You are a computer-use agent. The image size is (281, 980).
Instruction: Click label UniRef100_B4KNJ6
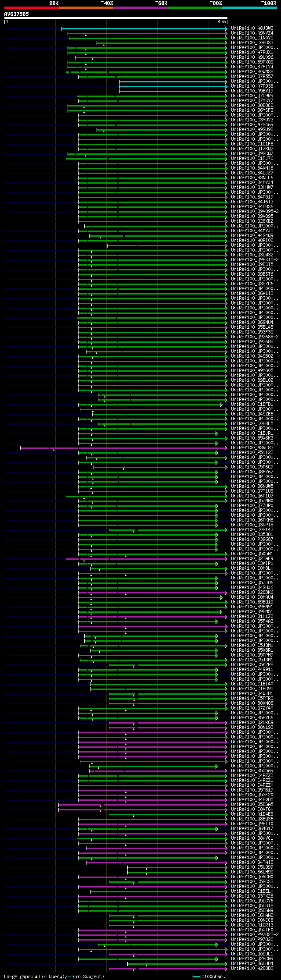[x=252, y=168]
